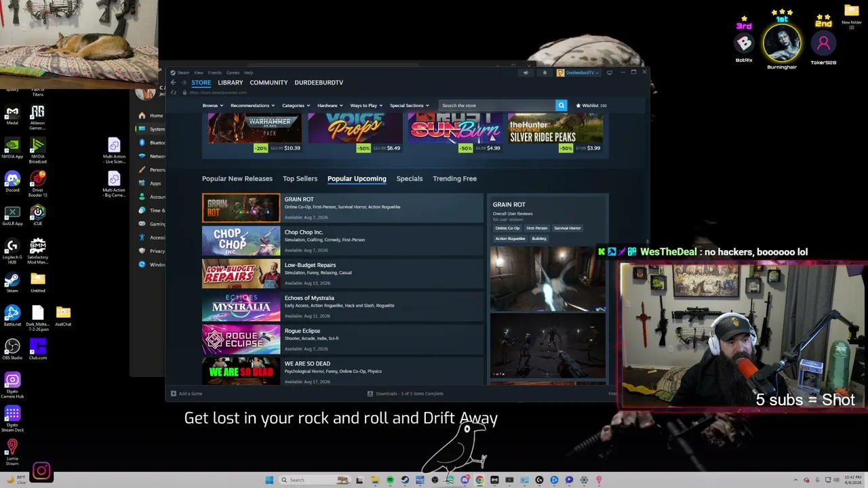The height and width of the screenshot is (488, 868).
Task: Expand the Ways to Play dropdown
Action: [366, 105]
